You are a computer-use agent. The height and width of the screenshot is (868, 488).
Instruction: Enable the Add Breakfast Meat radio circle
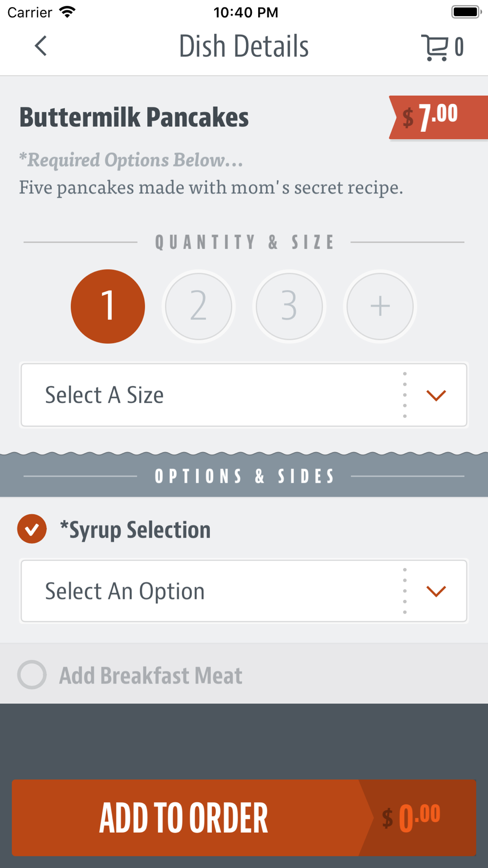pos(32,675)
